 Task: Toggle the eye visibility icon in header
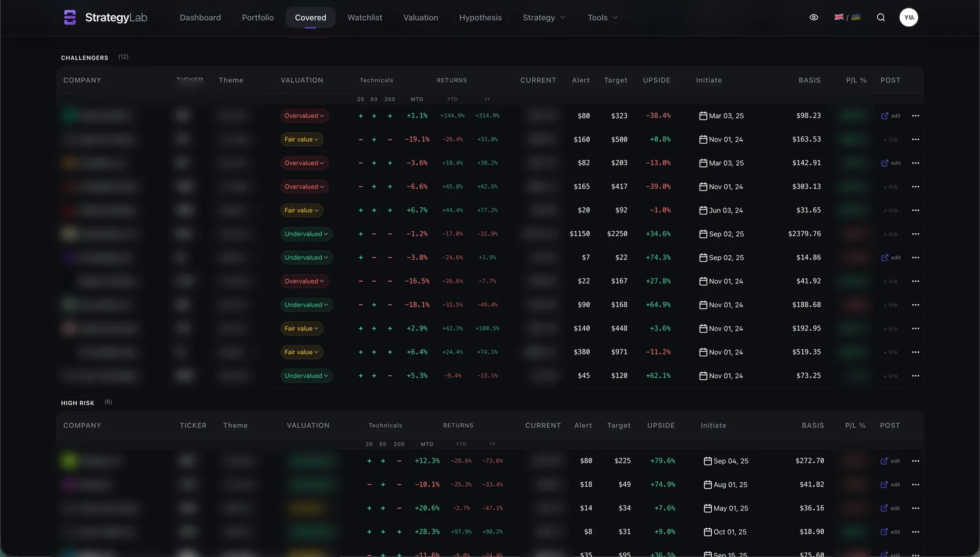tap(813, 17)
